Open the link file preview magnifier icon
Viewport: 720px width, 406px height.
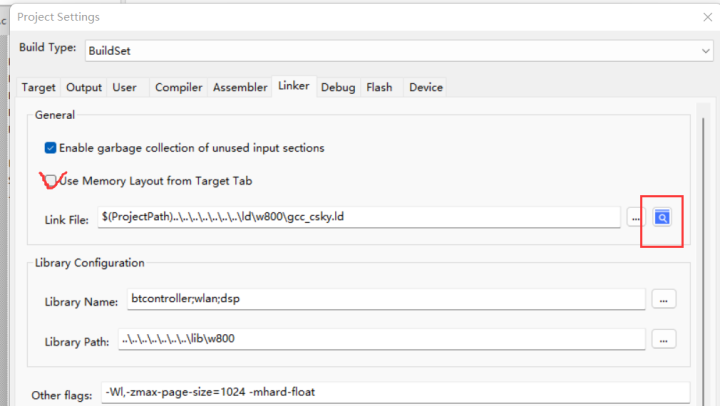pyautogui.click(x=662, y=217)
